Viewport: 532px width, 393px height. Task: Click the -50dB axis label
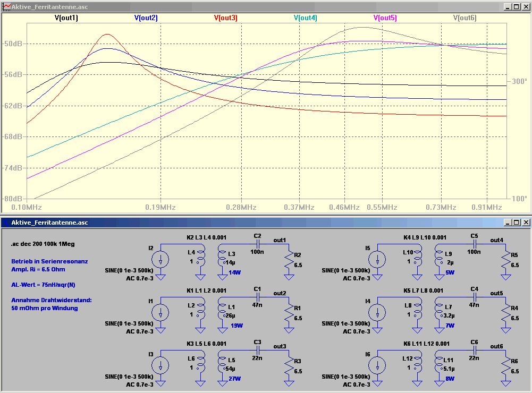pos(13,44)
